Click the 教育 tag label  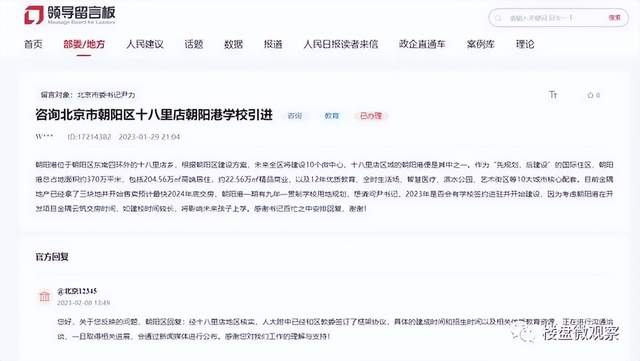(x=332, y=116)
